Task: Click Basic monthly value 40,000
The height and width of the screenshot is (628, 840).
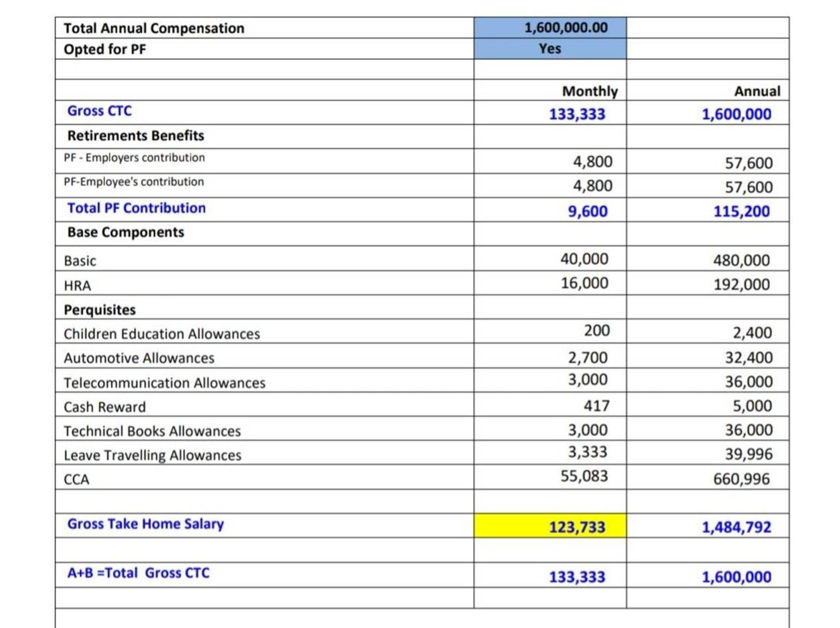Action: click(x=584, y=259)
